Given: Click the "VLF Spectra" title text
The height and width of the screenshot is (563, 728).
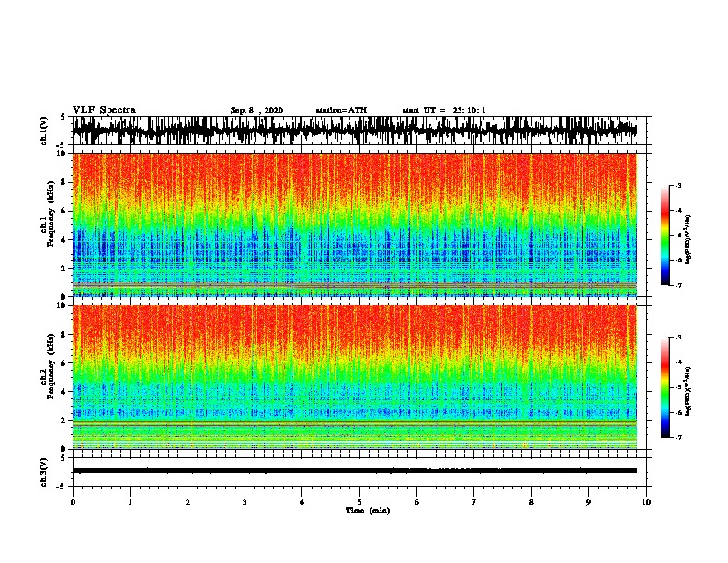Looking at the screenshot, I should click(x=104, y=110).
